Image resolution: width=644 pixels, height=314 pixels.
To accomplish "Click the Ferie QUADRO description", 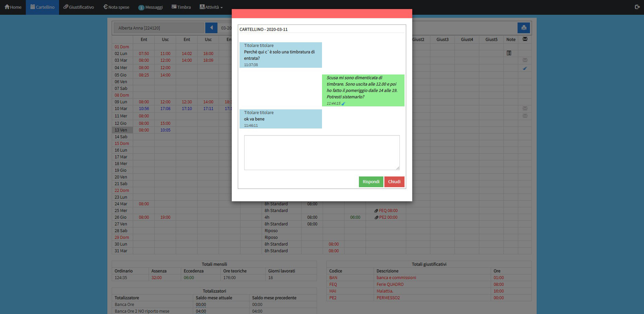I will [390, 284].
